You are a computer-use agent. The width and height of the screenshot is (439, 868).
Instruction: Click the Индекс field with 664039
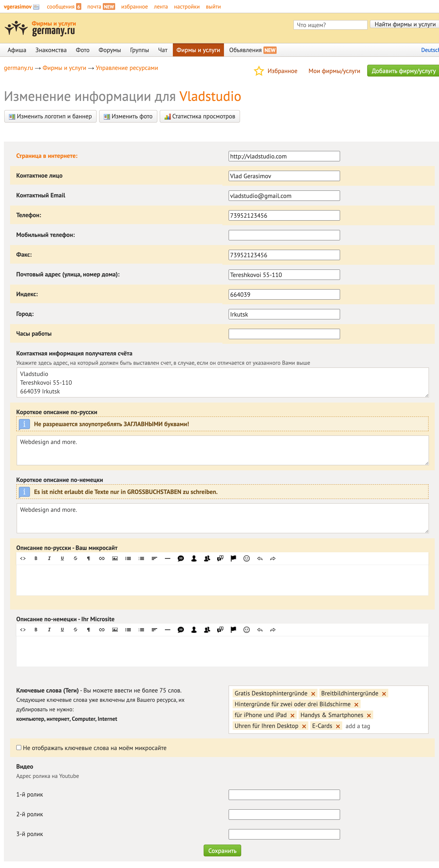tap(284, 294)
